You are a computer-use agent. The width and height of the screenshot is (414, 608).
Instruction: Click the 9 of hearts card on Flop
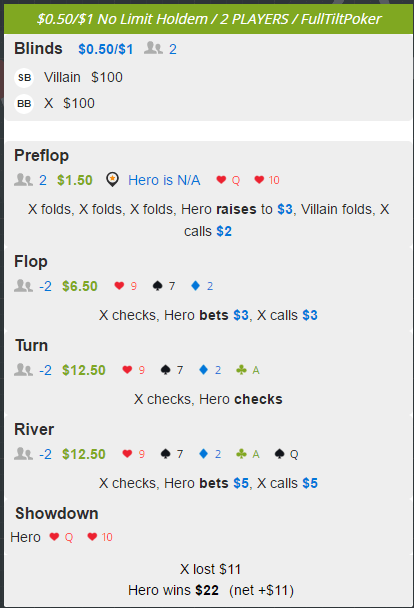[126, 286]
